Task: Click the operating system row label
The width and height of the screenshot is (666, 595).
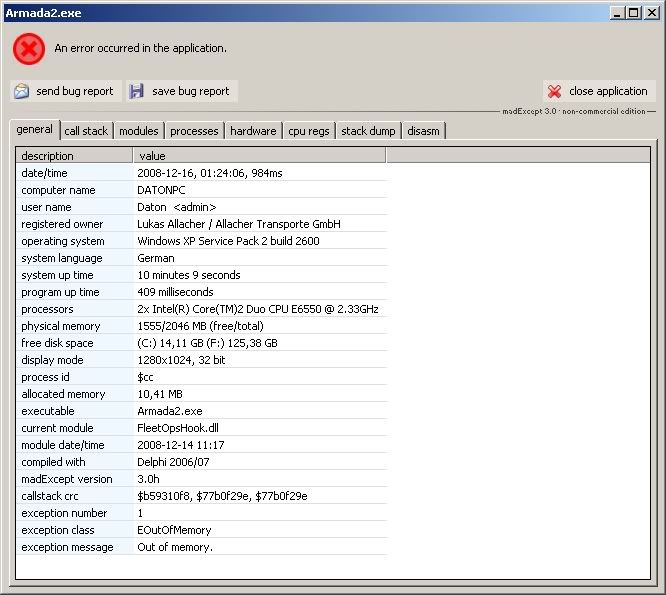Action: [63, 241]
